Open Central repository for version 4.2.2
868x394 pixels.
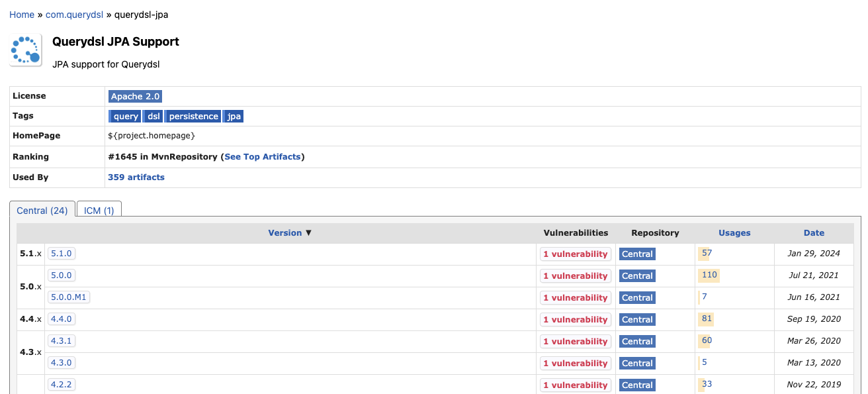pos(637,385)
